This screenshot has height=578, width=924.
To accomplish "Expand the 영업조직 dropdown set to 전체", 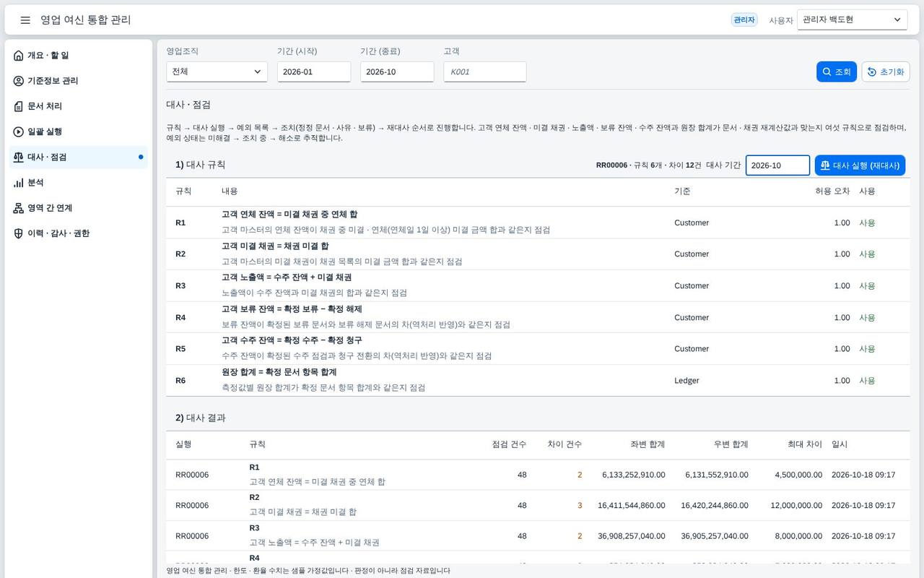I will pos(217,72).
